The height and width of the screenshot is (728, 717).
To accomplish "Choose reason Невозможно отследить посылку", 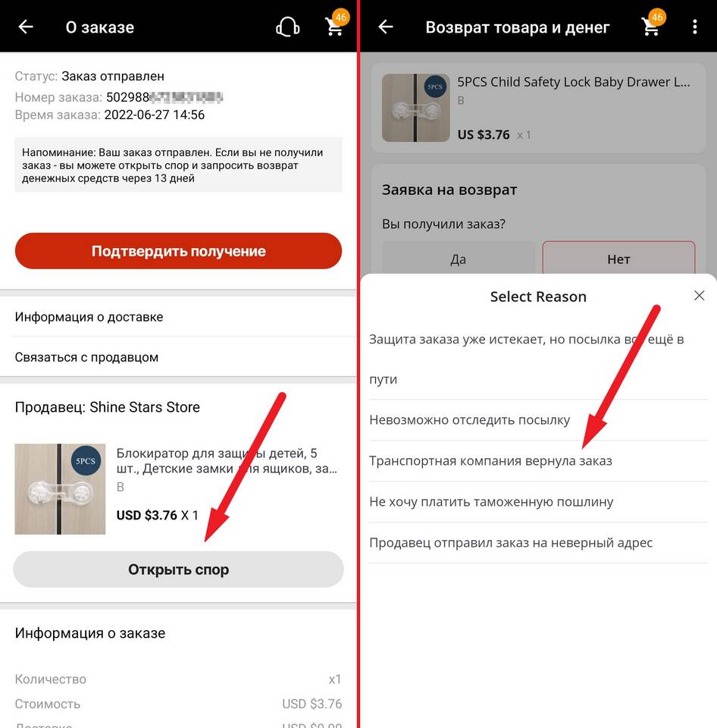I will click(x=539, y=419).
